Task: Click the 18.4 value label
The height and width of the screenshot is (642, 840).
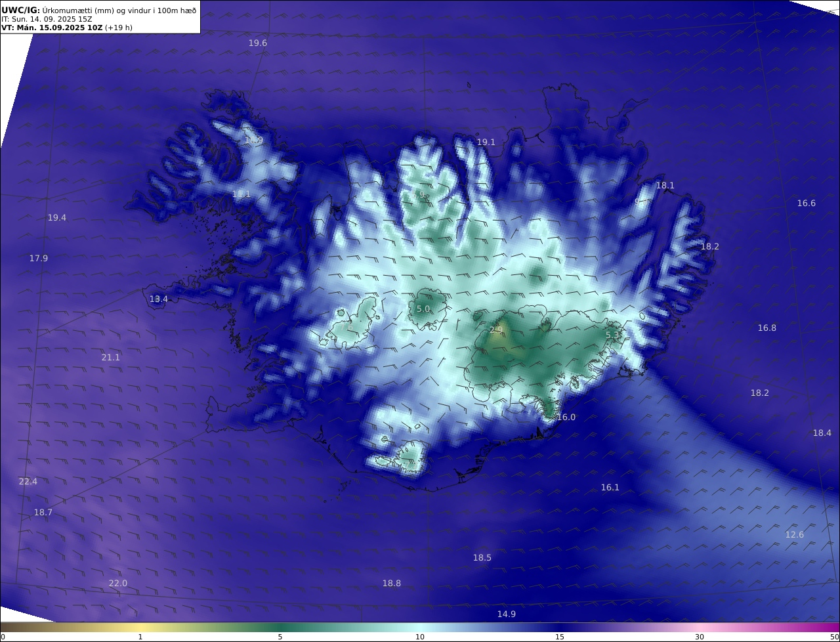Action: pyautogui.click(x=822, y=433)
